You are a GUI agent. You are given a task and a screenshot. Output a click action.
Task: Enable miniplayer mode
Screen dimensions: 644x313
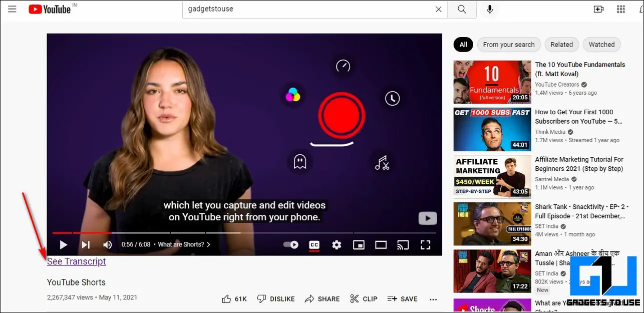[359, 245]
